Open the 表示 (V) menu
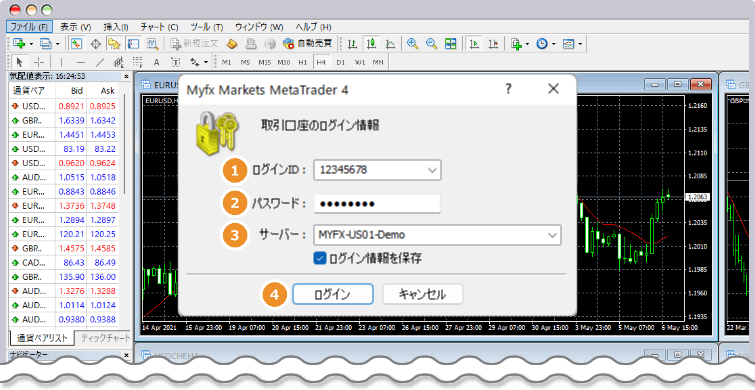The width and height of the screenshot is (755, 390). pos(76,27)
